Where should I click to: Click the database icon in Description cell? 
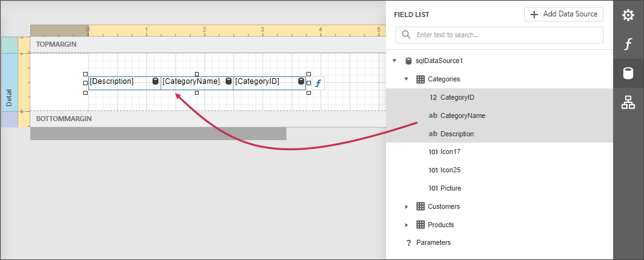155,81
